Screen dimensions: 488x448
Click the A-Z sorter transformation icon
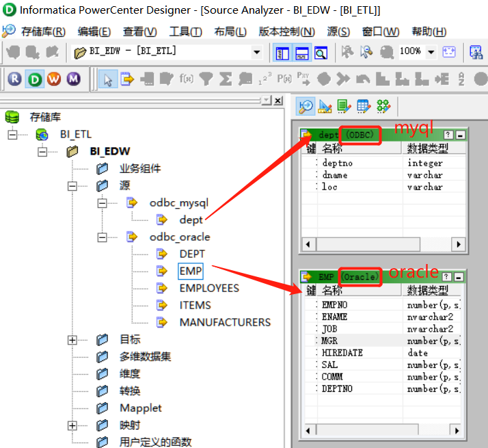pos(461,79)
